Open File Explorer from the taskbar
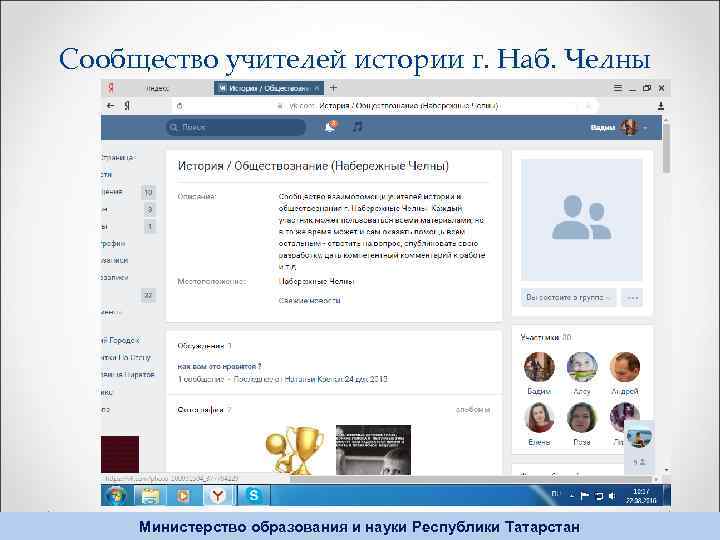720x540 pixels. click(150, 496)
